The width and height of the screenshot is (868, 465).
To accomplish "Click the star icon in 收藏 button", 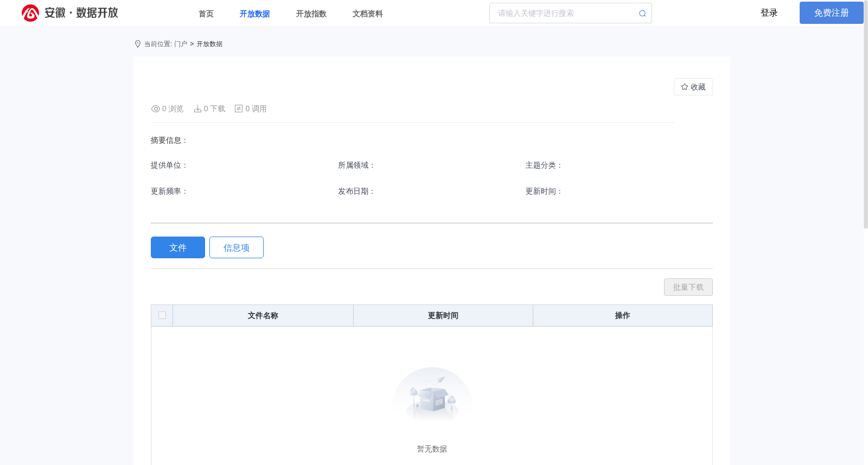I will [x=685, y=87].
